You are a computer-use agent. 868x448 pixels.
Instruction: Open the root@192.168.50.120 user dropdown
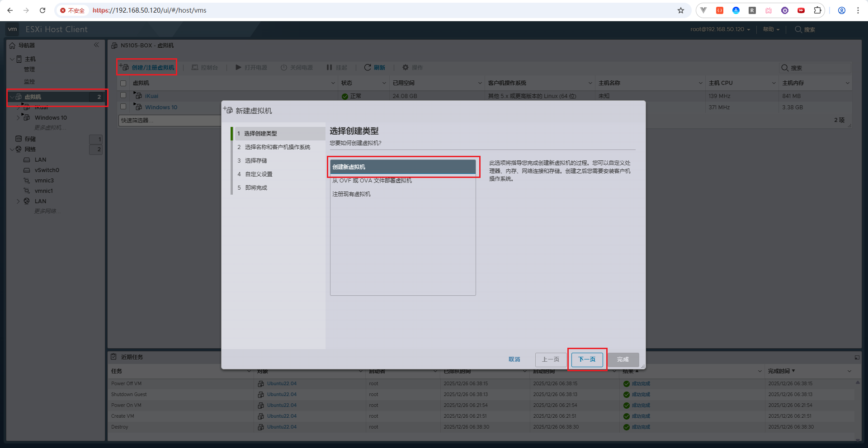coord(720,29)
